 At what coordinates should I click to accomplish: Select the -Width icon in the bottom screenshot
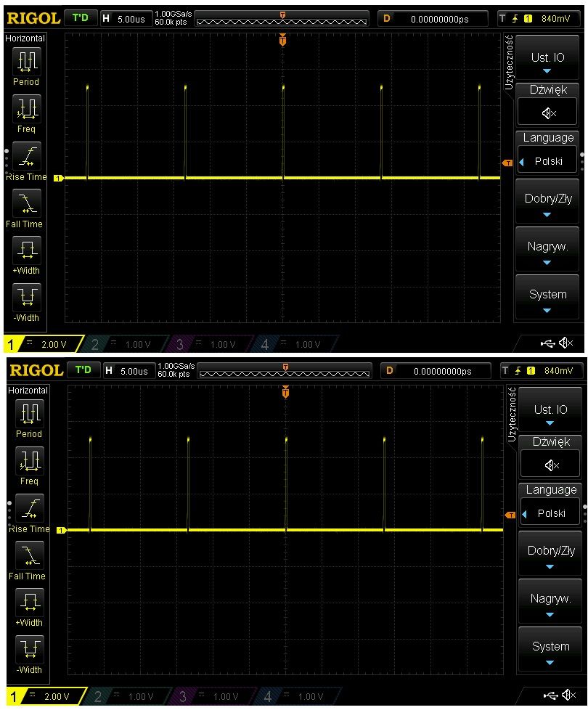point(30,649)
